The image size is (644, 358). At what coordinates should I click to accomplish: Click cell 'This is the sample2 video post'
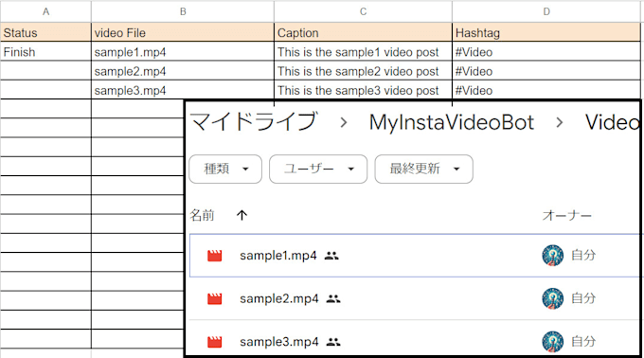pyautogui.click(x=363, y=71)
